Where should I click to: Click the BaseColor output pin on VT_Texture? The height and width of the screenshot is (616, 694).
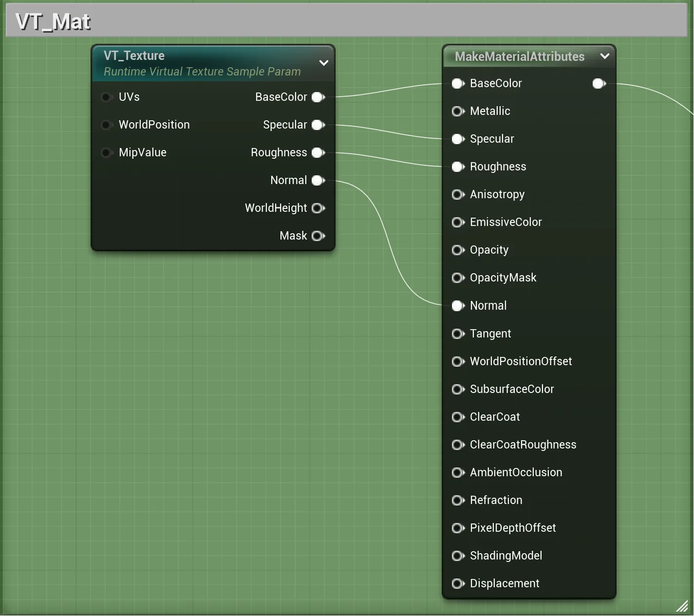pos(318,97)
